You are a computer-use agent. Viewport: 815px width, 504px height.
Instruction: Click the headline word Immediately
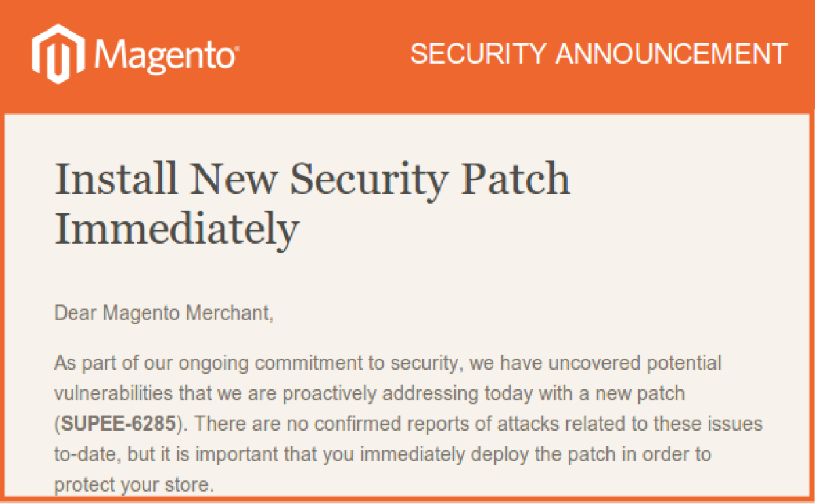click(176, 230)
